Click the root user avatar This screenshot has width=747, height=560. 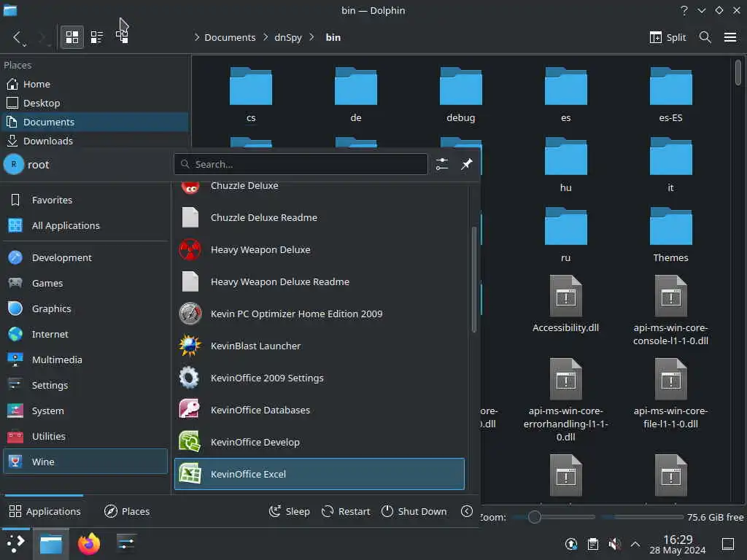click(13, 164)
